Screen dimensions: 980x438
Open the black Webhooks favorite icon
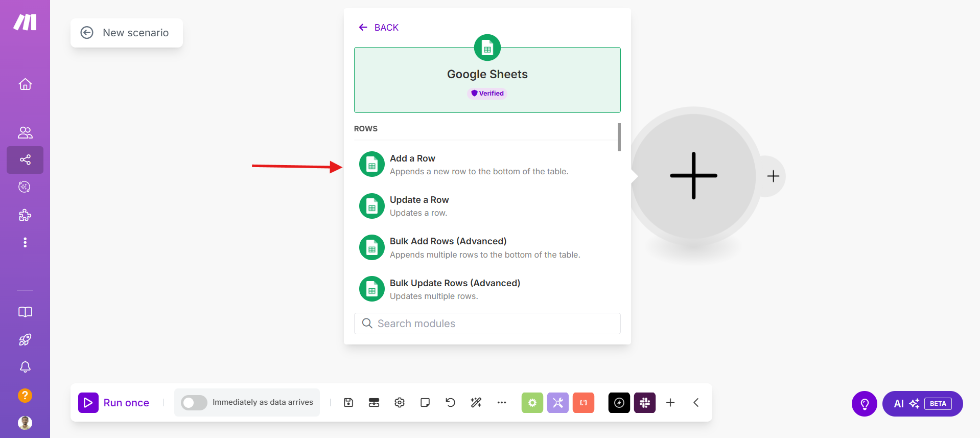(619, 403)
